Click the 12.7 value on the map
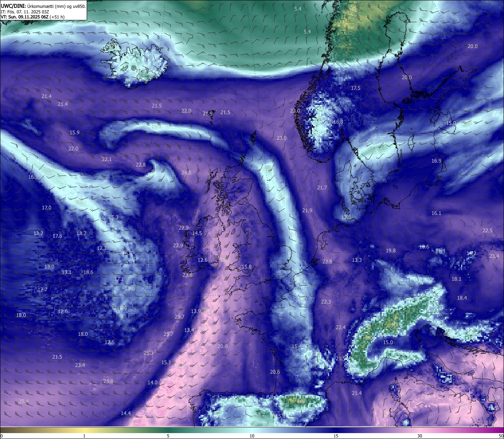 pos(42,290)
